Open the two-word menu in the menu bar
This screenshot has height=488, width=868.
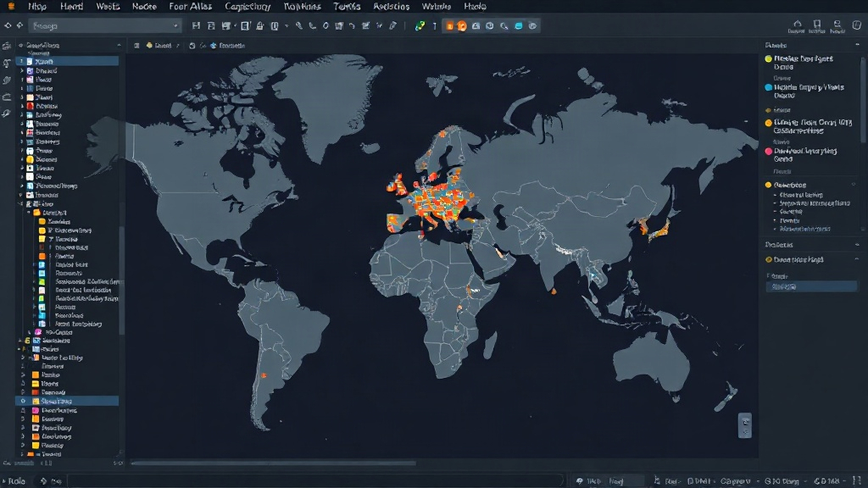pyautogui.click(x=191, y=7)
